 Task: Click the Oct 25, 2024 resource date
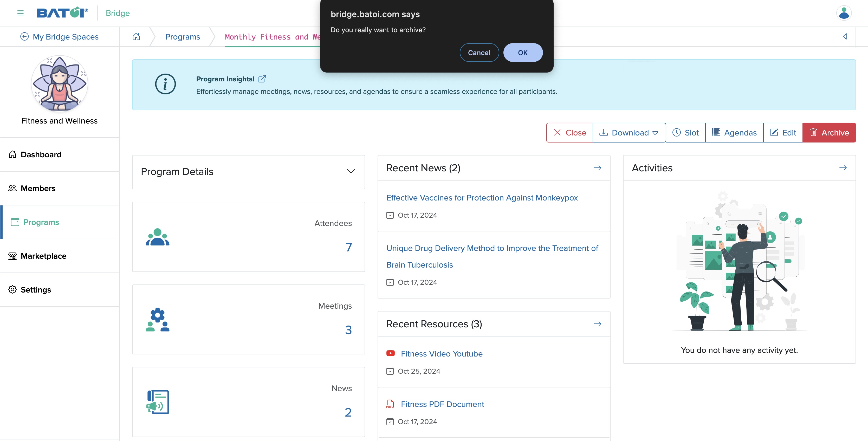pyautogui.click(x=419, y=371)
